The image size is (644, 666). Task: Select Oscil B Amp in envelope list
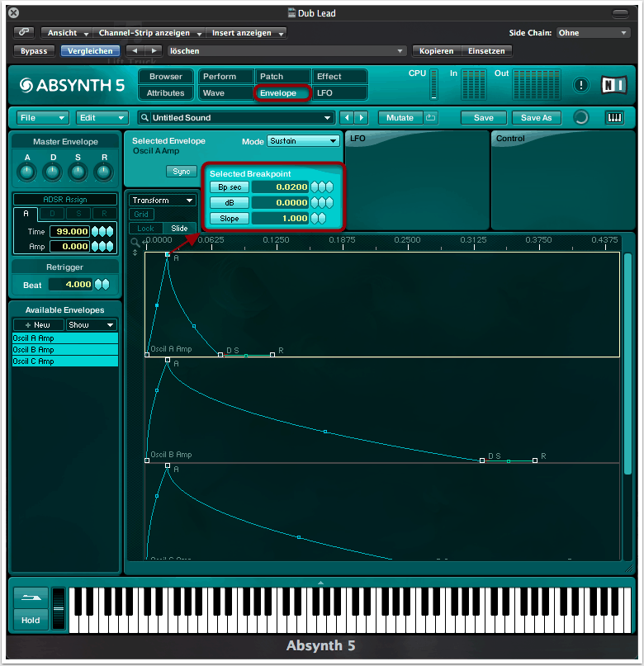pyautogui.click(x=64, y=350)
